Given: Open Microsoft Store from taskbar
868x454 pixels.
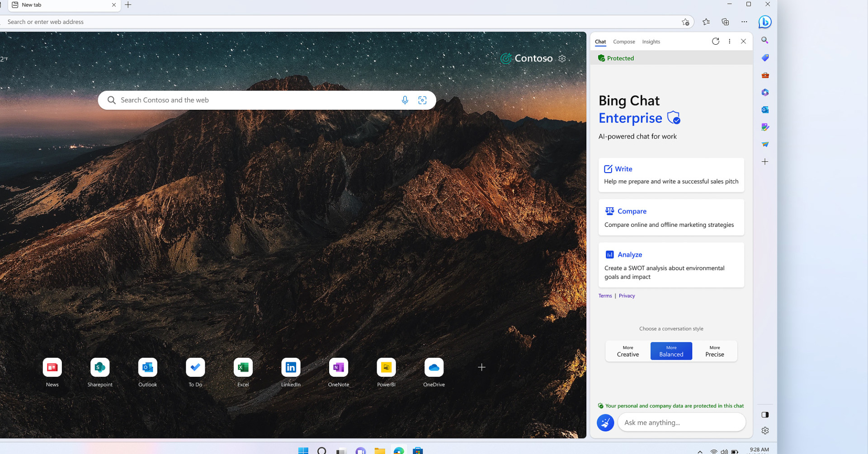Looking at the screenshot, I should (x=418, y=451).
